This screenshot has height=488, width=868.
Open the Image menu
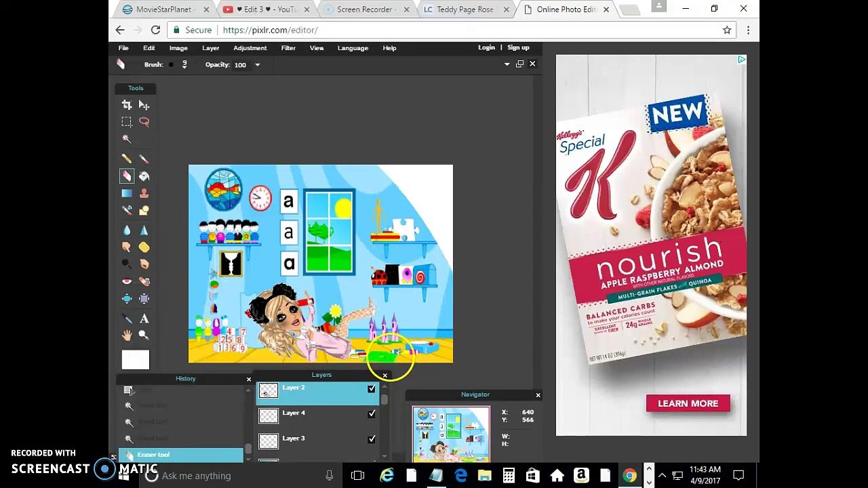[x=178, y=48]
